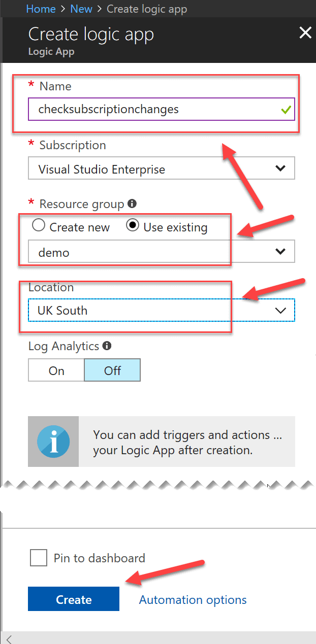Open the Location dropdown showing UK South
The height and width of the screenshot is (644, 316).
pyautogui.click(x=161, y=311)
